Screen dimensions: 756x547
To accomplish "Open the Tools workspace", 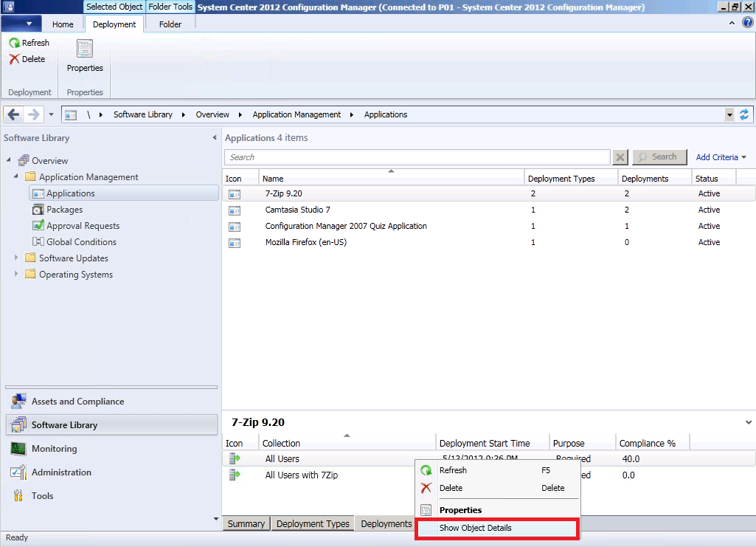I will click(111, 496).
